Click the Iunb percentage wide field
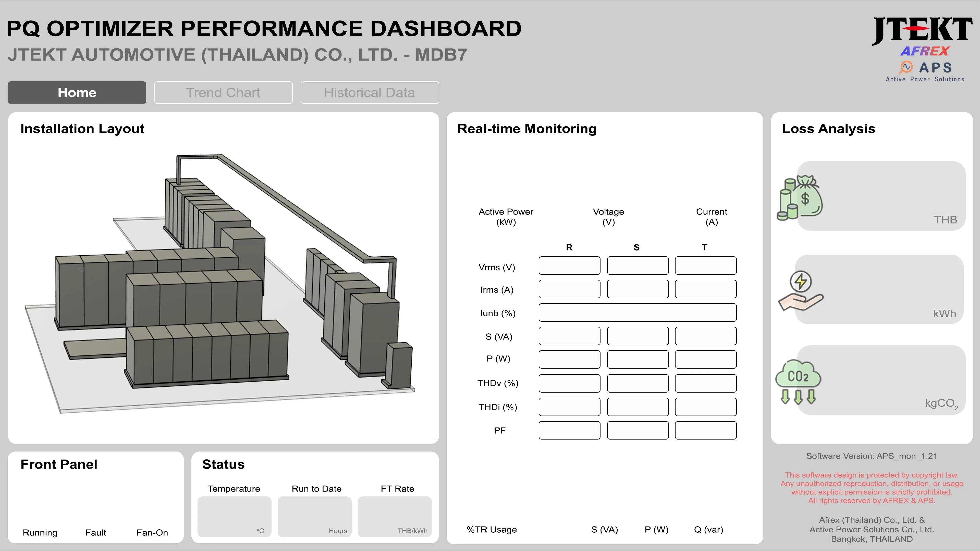The height and width of the screenshot is (551, 980). [x=637, y=312]
